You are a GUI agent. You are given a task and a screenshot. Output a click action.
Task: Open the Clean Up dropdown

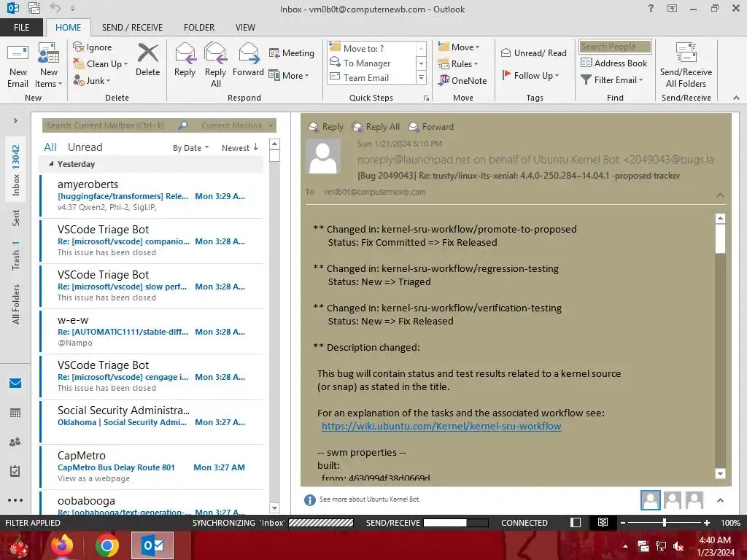(101, 64)
